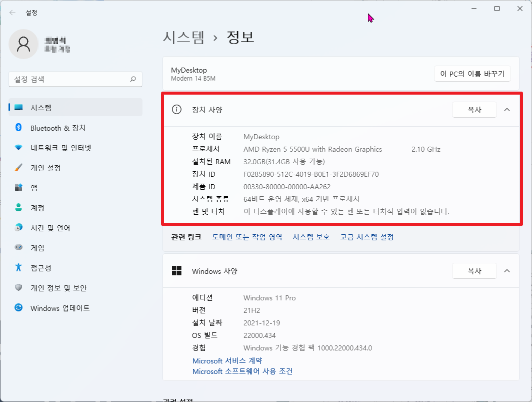
Task: Click the 접근성 figure icon
Action: [18, 267]
